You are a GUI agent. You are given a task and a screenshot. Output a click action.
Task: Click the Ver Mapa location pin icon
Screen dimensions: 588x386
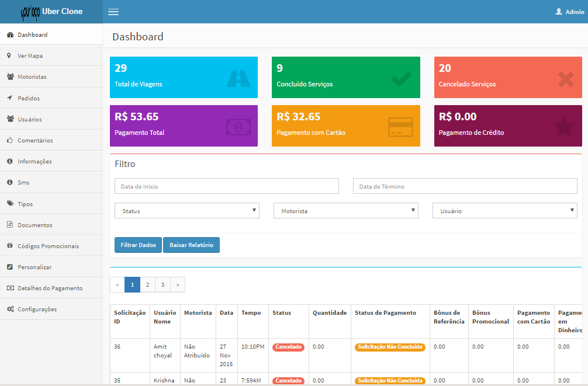[x=9, y=55]
